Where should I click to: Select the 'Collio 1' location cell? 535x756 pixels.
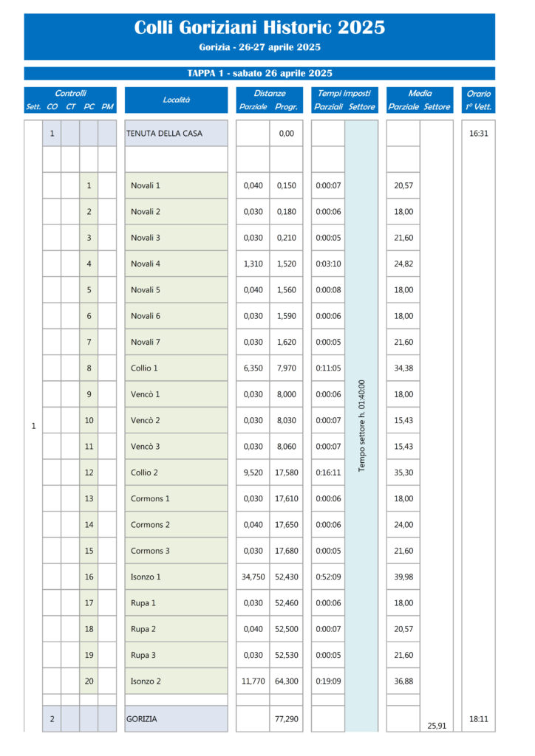pyautogui.click(x=176, y=368)
